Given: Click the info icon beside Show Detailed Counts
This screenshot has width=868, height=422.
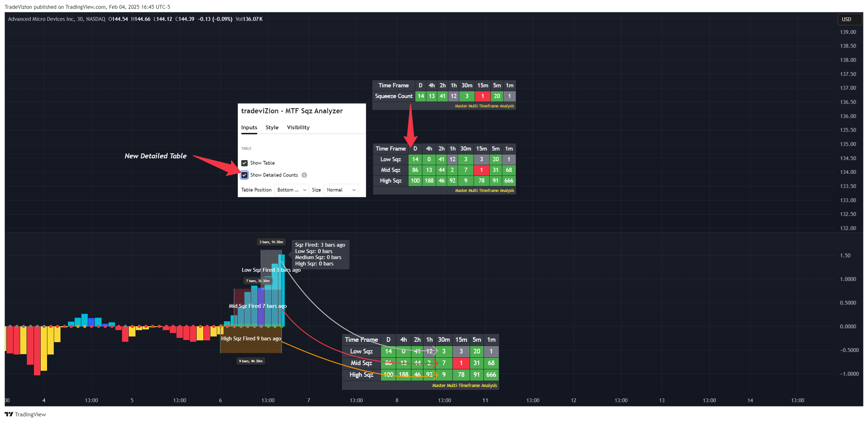Looking at the screenshot, I should pos(304,175).
